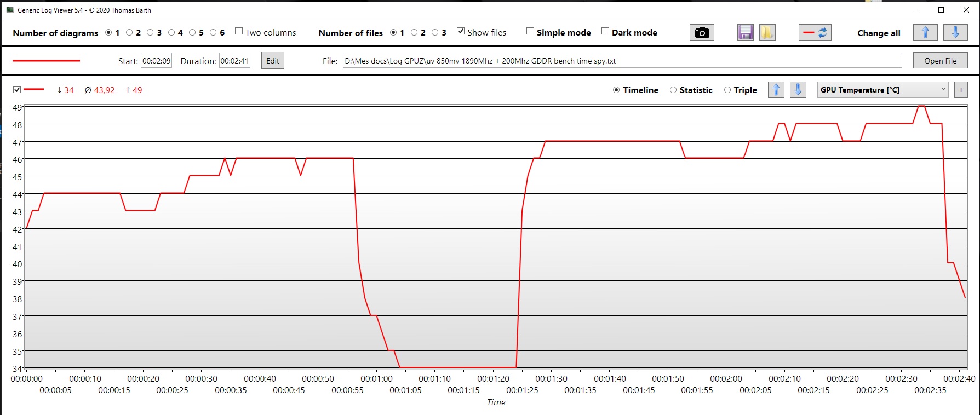Open the GPU Temperature [°C] dropdown

pyautogui.click(x=883, y=90)
